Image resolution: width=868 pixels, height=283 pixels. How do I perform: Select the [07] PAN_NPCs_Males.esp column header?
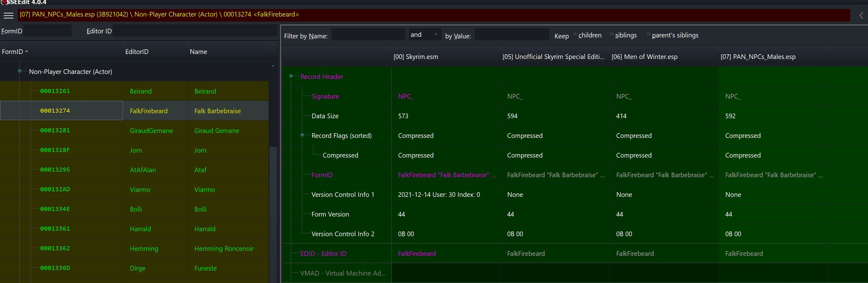[x=773, y=57]
